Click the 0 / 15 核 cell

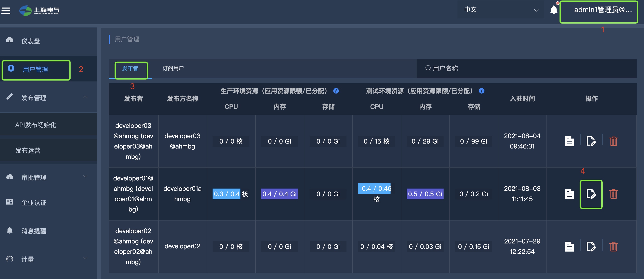[376, 141]
